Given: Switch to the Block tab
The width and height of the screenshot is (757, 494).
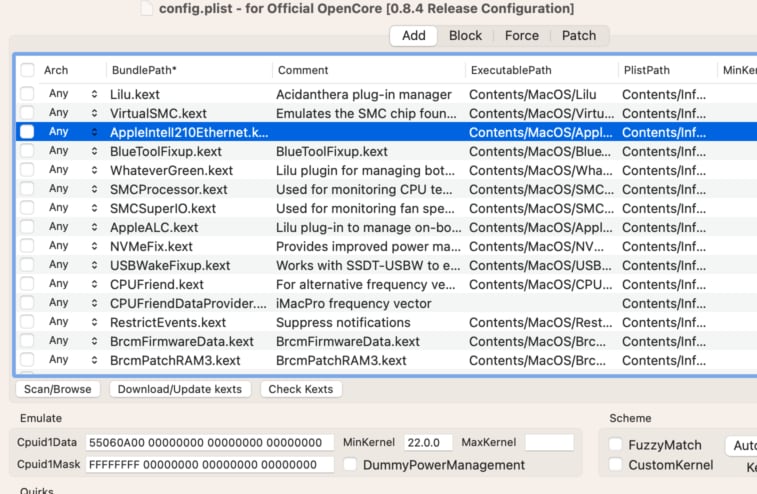Looking at the screenshot, I should tap(465, 36).
